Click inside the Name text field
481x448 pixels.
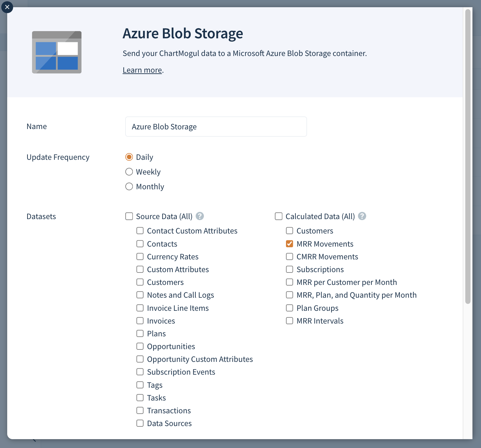click(x=216, y=126)
